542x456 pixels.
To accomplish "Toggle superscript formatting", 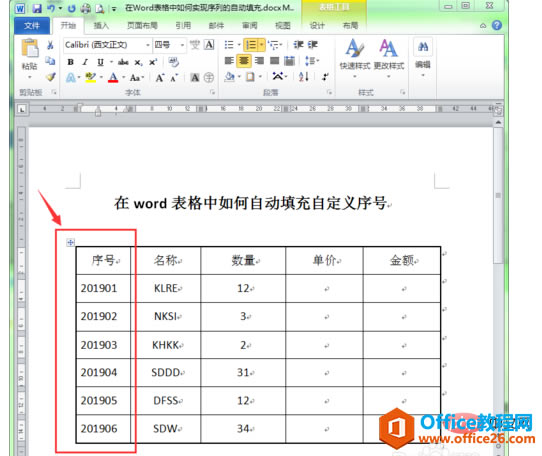I will (x=153, y=62).
